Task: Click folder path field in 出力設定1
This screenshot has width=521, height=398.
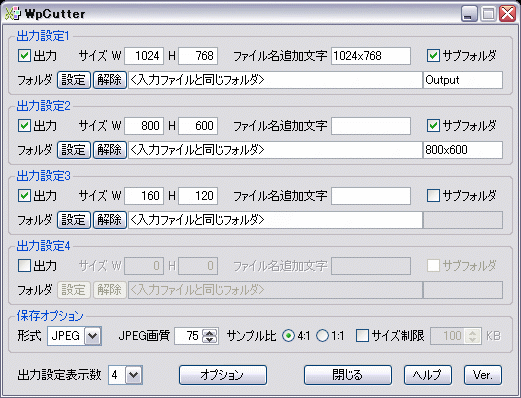Action: [275, 80]
